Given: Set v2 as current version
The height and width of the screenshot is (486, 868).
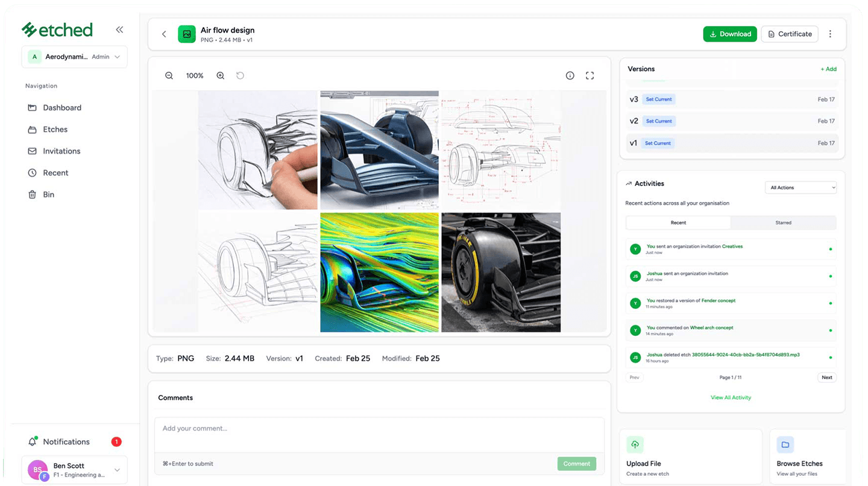Looking at the screenshot, I should (x=658, y=121).
